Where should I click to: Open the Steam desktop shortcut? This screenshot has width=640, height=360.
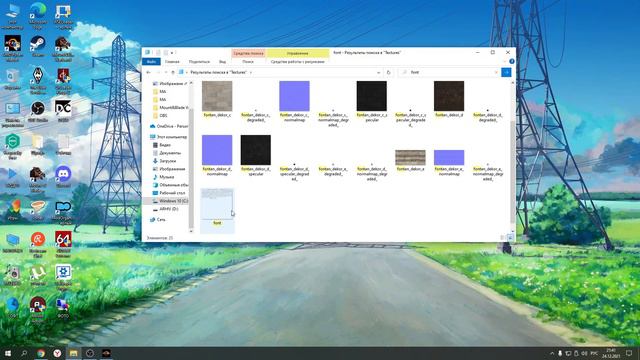38,46
